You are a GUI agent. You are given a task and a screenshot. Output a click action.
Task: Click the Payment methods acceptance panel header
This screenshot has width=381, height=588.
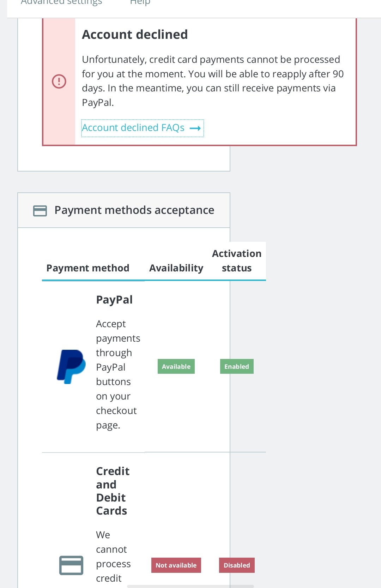click(134, 210)
